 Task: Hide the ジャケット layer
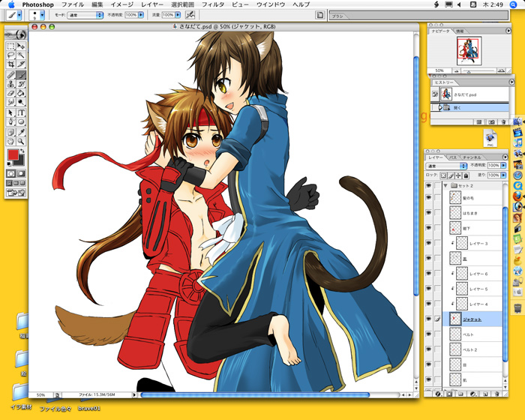428,319
